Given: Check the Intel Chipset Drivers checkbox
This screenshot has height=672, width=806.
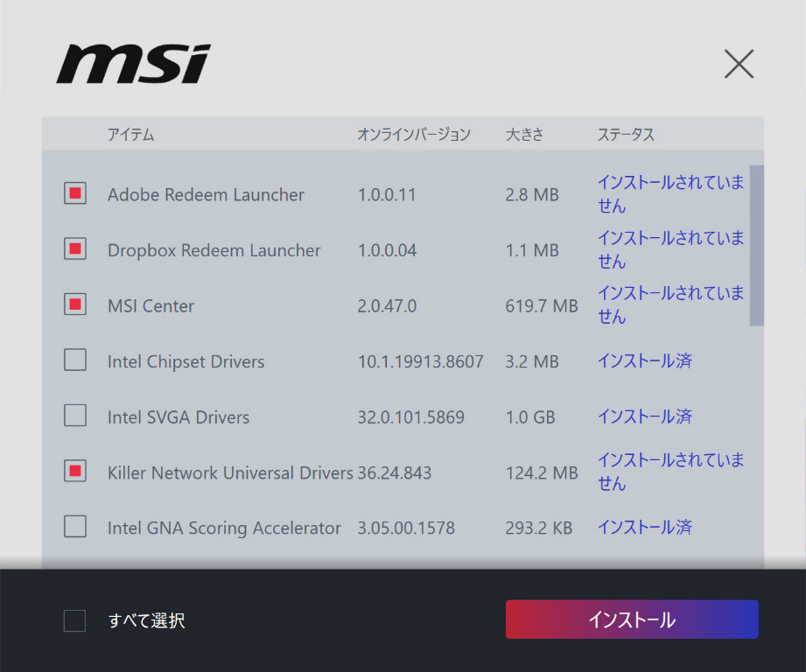Looking at the screenshot, I should click(75, 360).
